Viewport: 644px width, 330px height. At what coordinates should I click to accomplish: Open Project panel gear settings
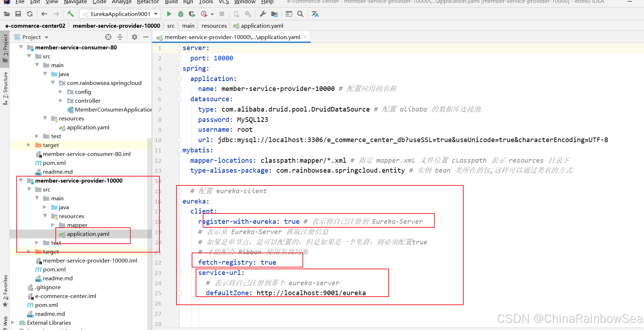coord(135,37)
